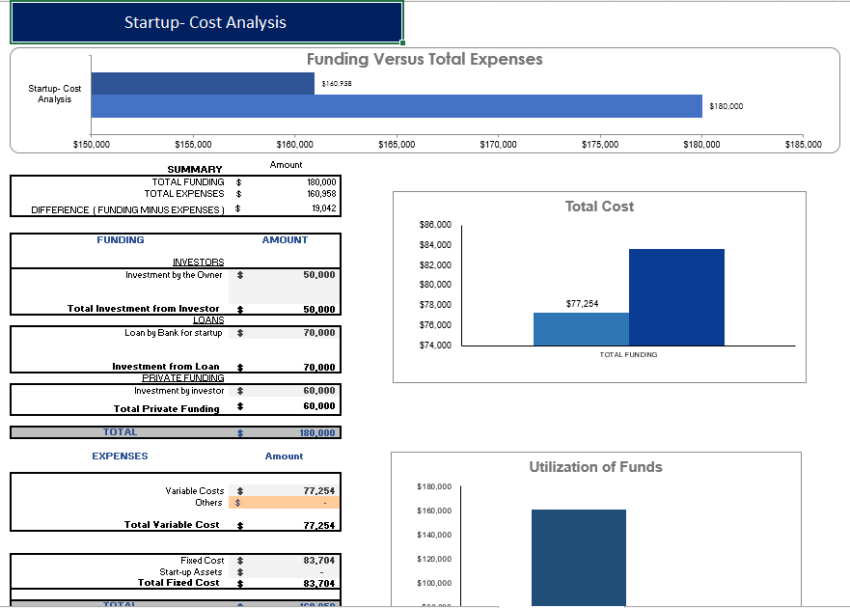Select the Total Private Funding 60,000 cell
The height and width of the screenshot is (608, 850).
320,407
